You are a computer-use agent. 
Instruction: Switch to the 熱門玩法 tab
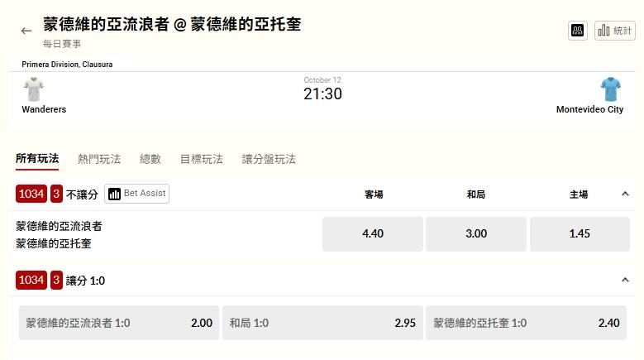tap(99, 159)
